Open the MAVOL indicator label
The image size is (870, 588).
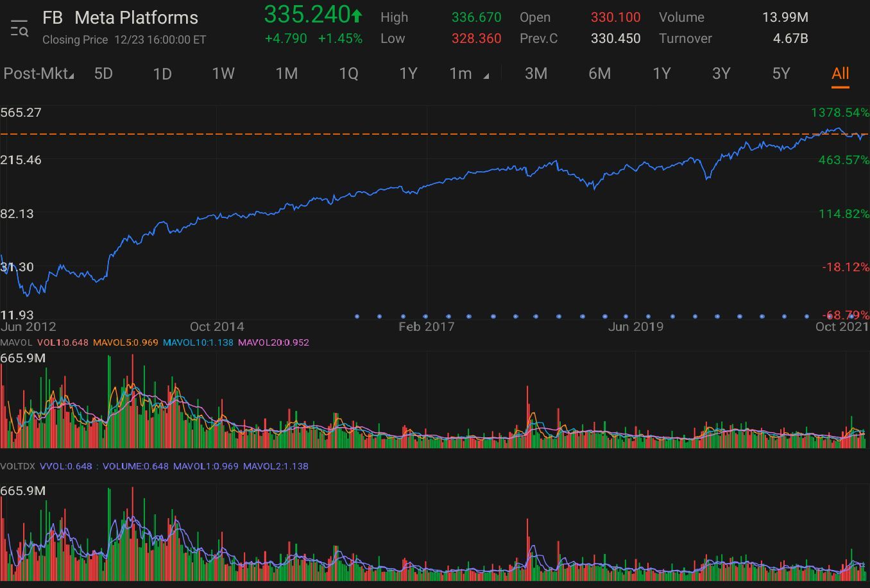pyautogui.click(x=16, y=342)
